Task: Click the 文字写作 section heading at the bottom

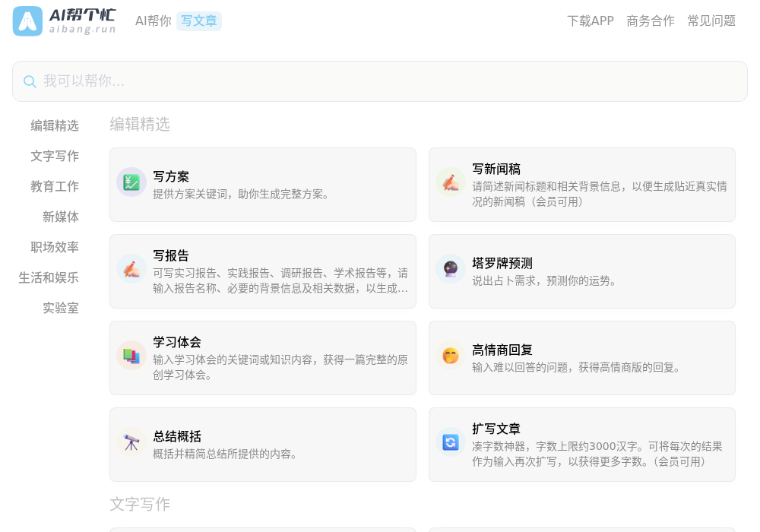Action: click(x=140, y=505)
